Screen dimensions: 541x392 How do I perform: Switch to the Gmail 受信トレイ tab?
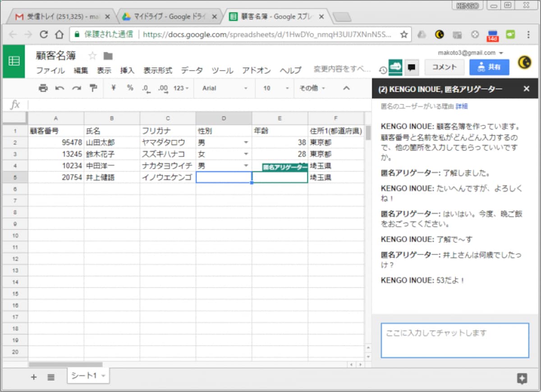click(62, 17)
